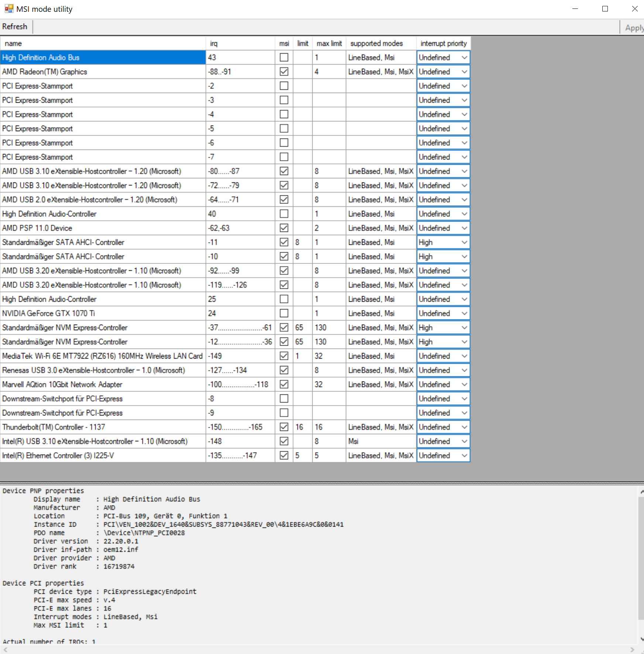Select the NVIDIA GeForce GTX 1070 Ti row

click(x=103, y=314)
